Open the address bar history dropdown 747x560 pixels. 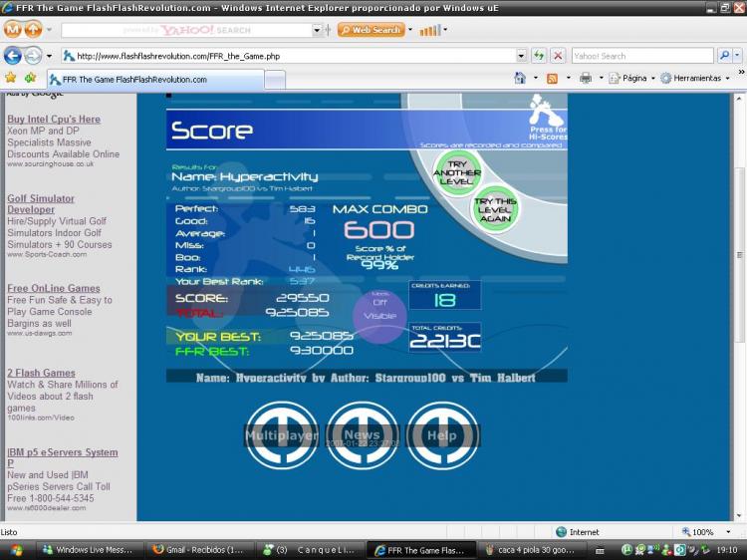[x=522, y=56]
